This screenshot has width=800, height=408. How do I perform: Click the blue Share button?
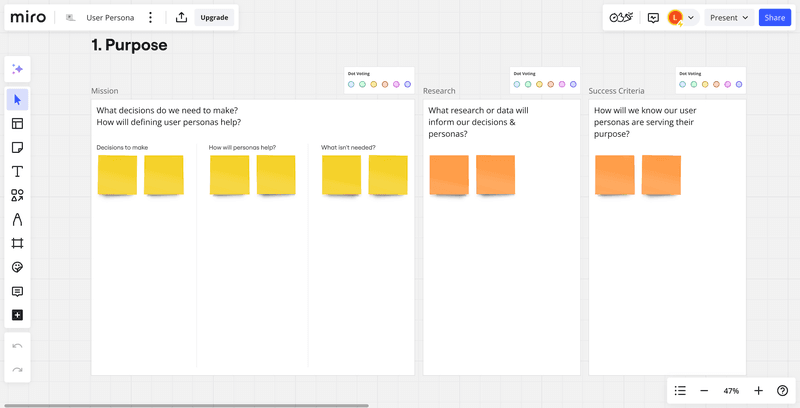point(774,18)
